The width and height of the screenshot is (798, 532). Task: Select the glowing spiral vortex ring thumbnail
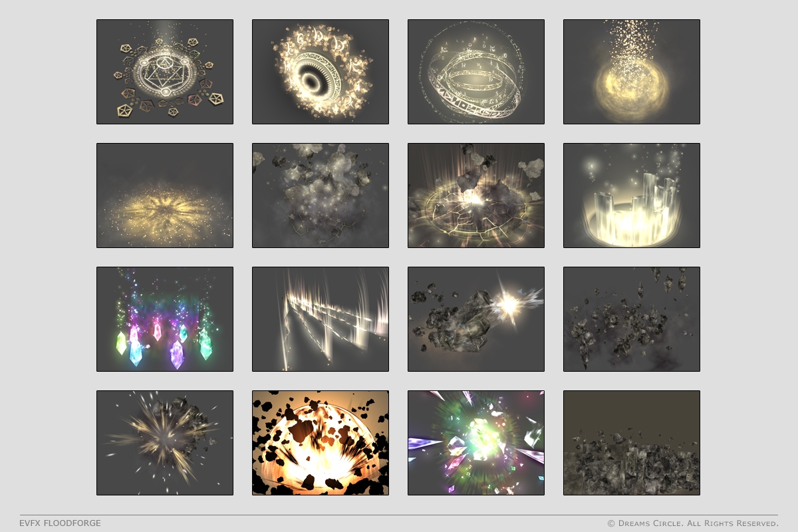pos(321,72)
